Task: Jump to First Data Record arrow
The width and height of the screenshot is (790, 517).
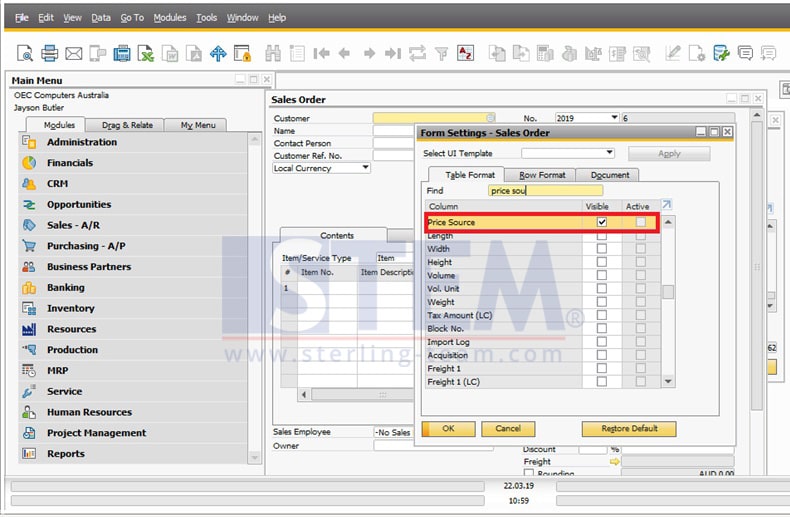Action: tap(321, 53)
